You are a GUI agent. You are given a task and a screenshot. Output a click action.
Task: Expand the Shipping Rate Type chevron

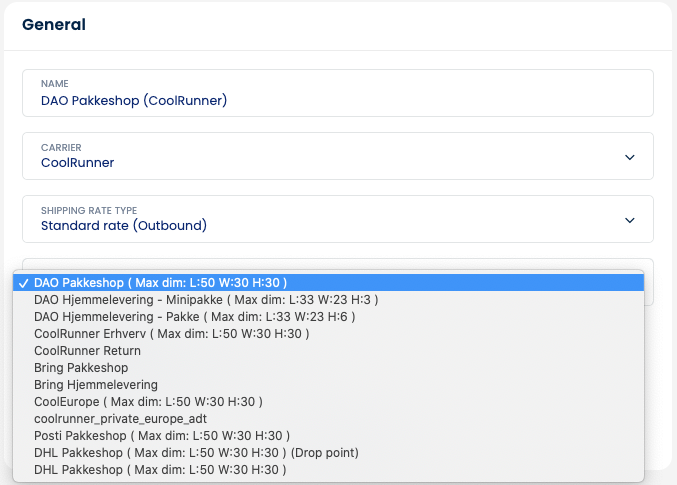[x=629, y=220]
